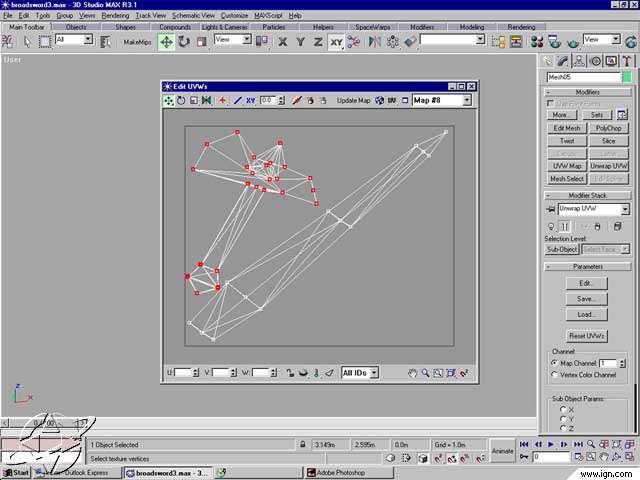Open the Unwrap UVW modifier stack dropdown
Image resolution: width=640 pixels, height=480 pixels.
coord(625,209)
